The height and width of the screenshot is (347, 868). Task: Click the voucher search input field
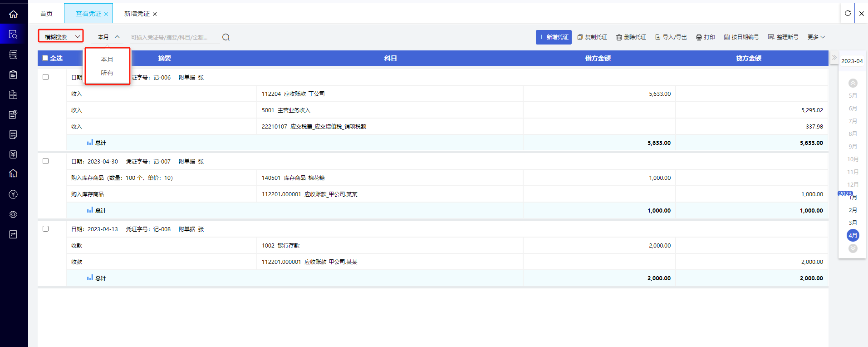(174, 37)
